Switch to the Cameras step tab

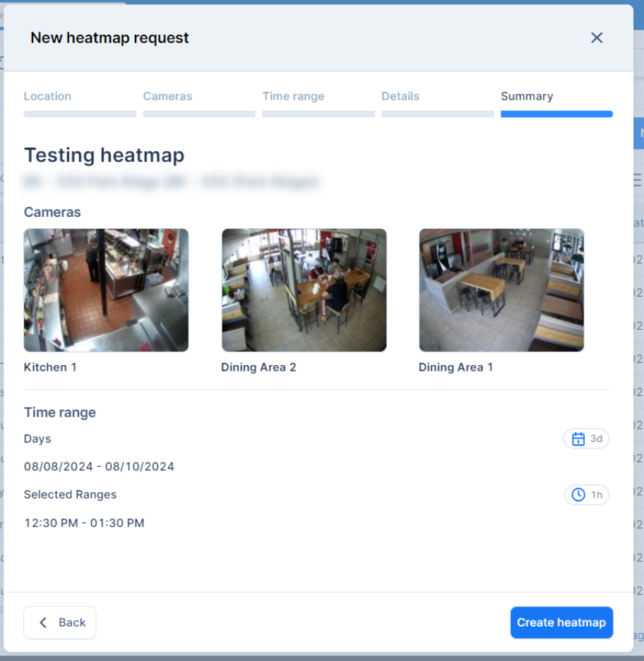(167, 97)
